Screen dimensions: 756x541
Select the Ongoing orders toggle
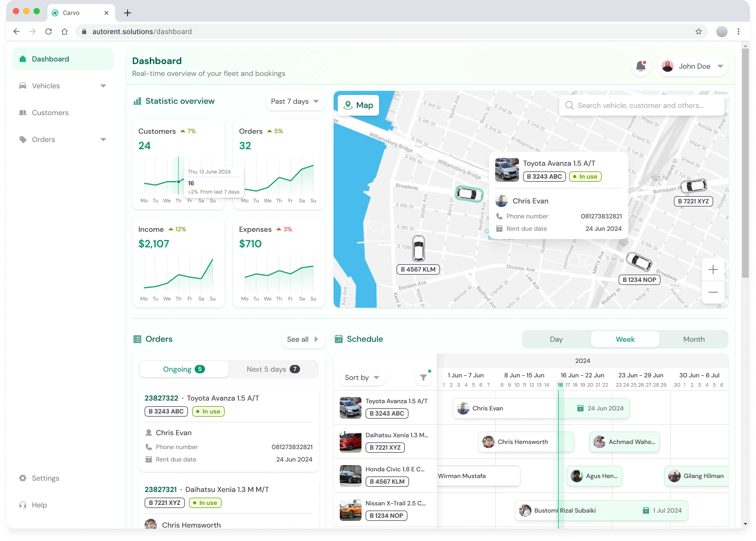pos(183,369)
